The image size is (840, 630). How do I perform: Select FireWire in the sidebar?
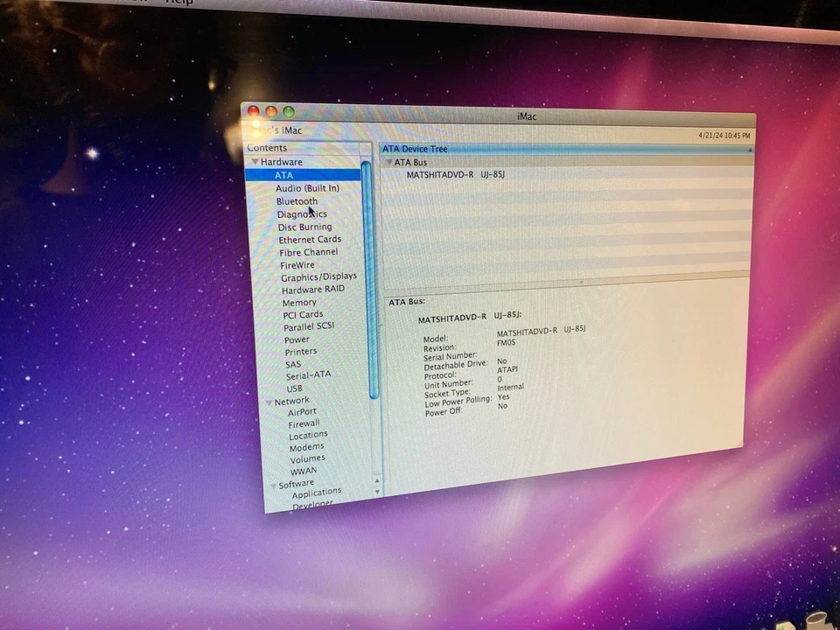point(297,264)
